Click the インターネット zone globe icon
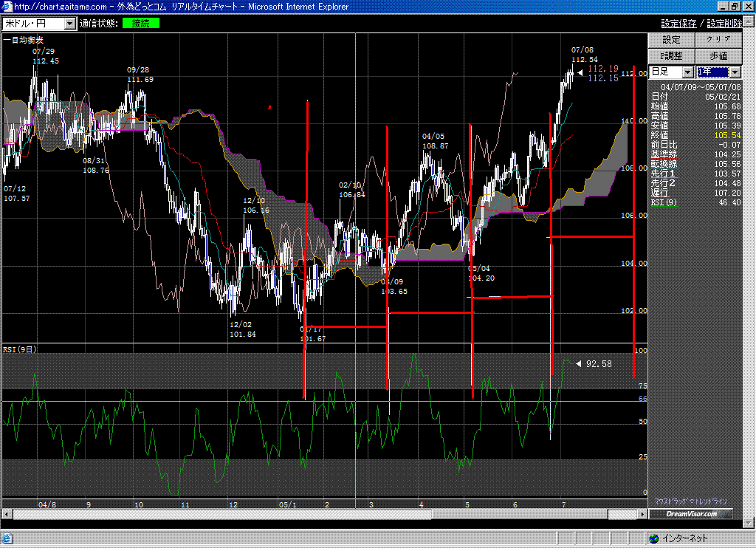This screenshot has height=548, width=756. coord(653,538)
